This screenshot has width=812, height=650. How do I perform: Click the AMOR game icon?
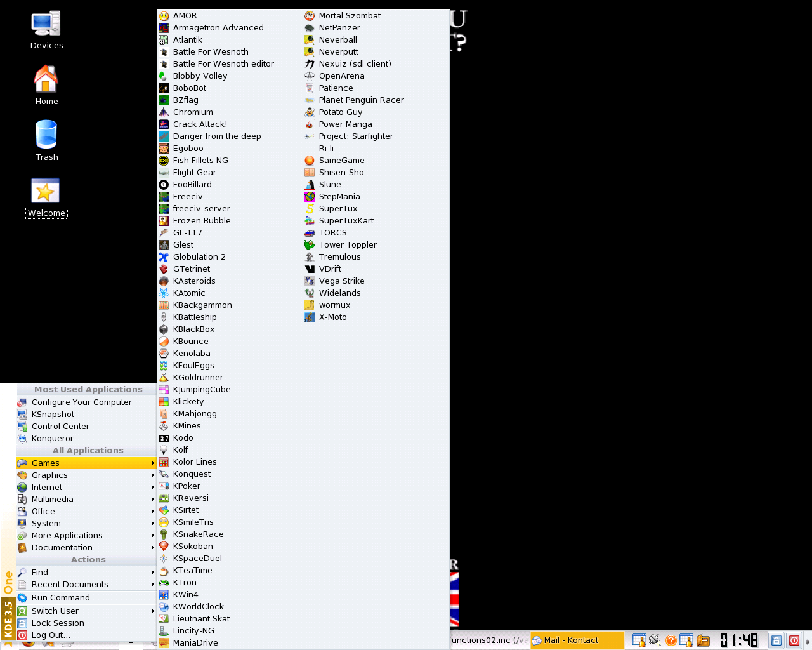point(164,16)
